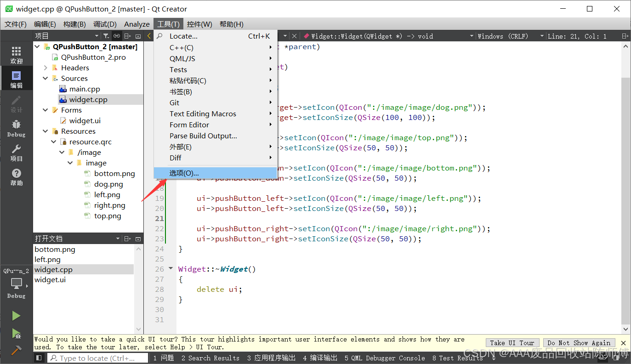631x364 pixels.
Task: Collapse the Forms folder
Action: (x=45, y=110)
